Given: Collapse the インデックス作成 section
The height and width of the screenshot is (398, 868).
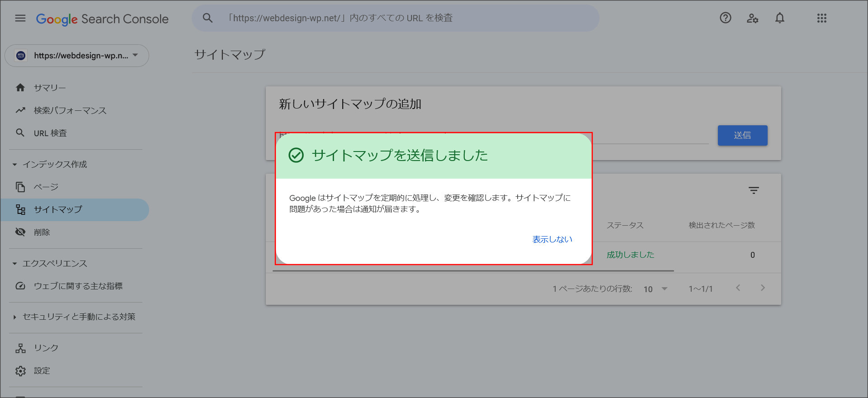Looking at the screenshot, I should (x=14, y=165).
